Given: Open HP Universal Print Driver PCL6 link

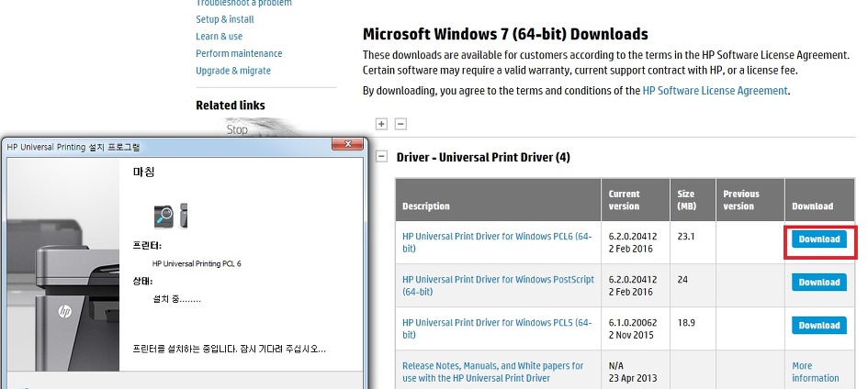Looking at the screenshot, I should coord(497,242).
